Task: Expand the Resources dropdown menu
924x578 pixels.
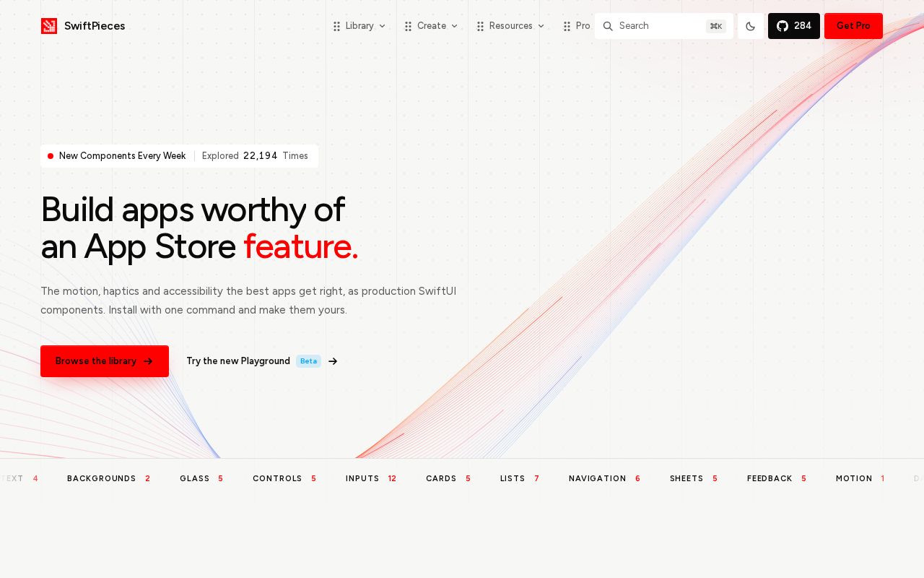Action: tap(510, 26)
